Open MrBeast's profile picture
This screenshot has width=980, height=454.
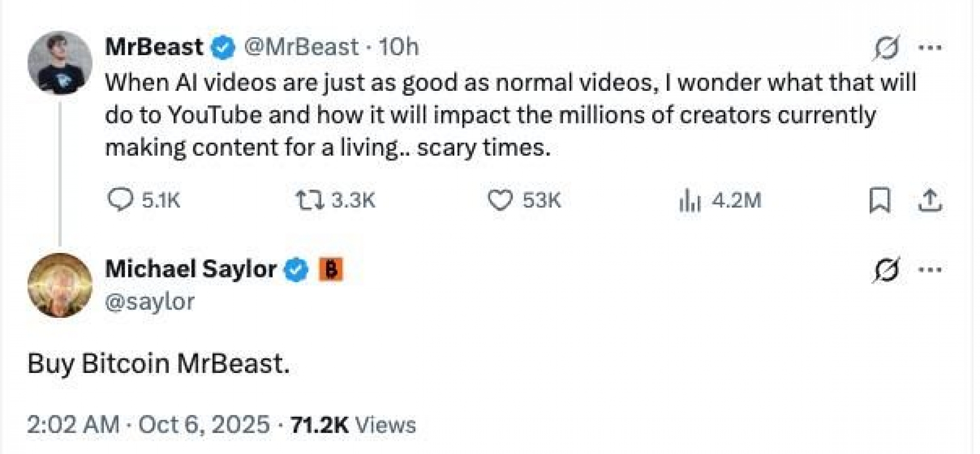(x=60, y=63)
